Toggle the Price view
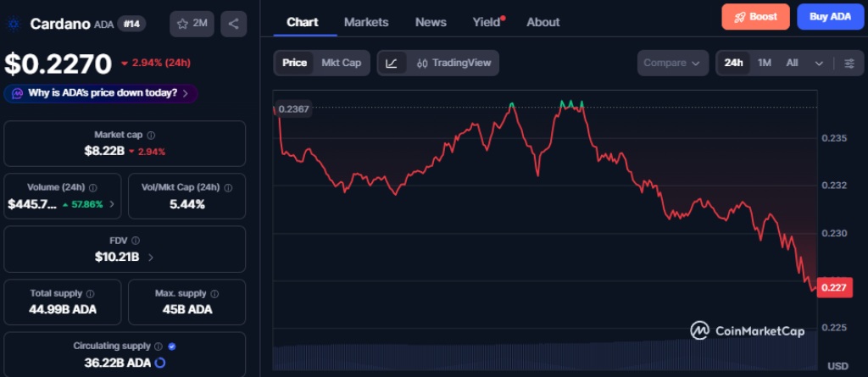The image size is (868, 377). (294, 63)
